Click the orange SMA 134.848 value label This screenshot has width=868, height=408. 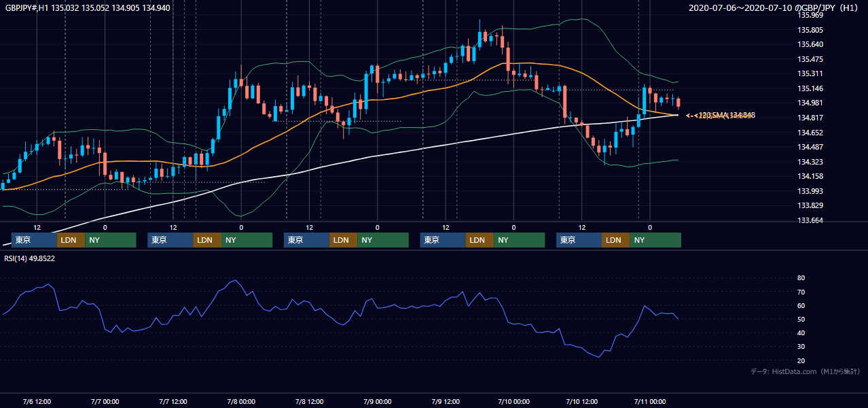[x=724, y=115]
